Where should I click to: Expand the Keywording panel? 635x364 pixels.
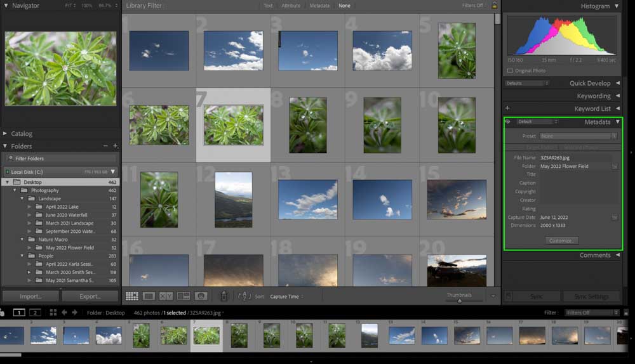click(x=618, y=96)
